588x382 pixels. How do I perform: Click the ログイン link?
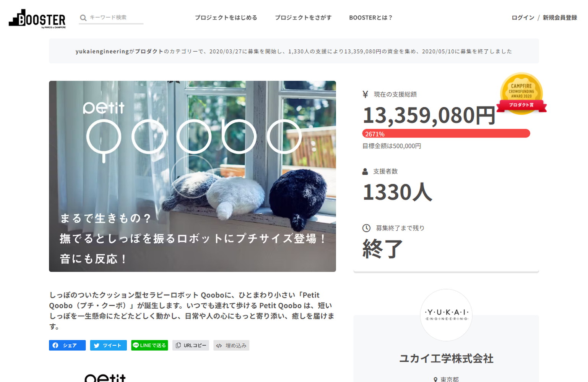tap(523, 18)
